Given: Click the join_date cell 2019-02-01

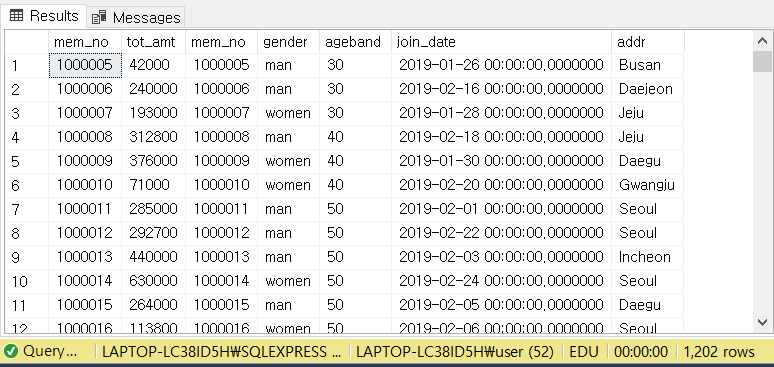Looking at the screenshot, I should coord(502,209).
